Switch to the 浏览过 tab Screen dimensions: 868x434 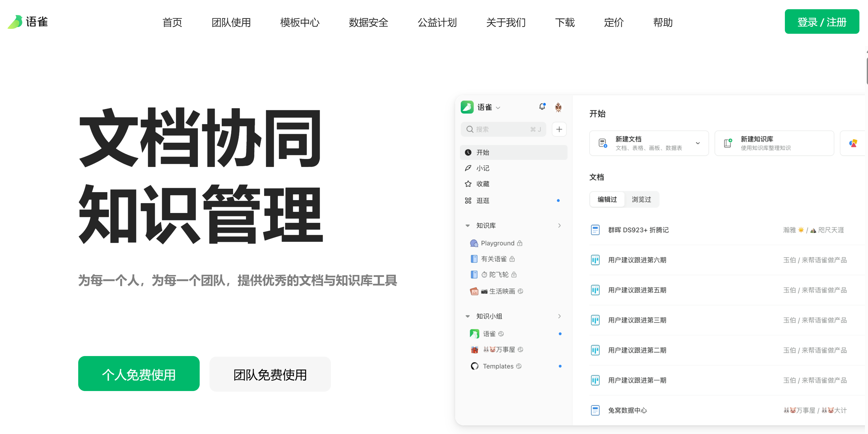[641, 199]
